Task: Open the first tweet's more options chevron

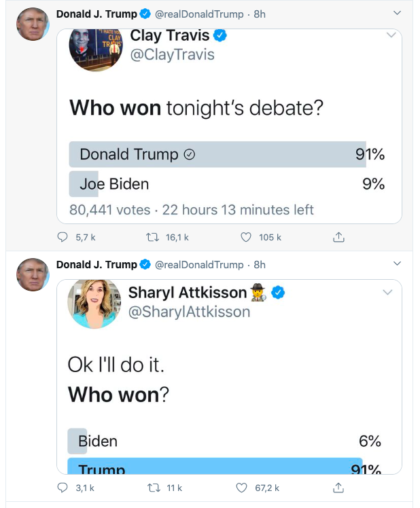Action: [397, 14]
